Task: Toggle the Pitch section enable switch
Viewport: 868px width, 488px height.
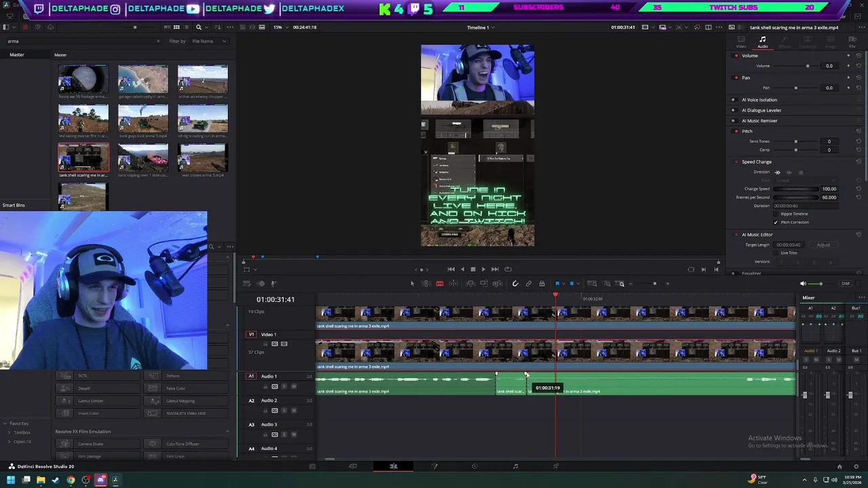Action: click(x=736, y=131)
